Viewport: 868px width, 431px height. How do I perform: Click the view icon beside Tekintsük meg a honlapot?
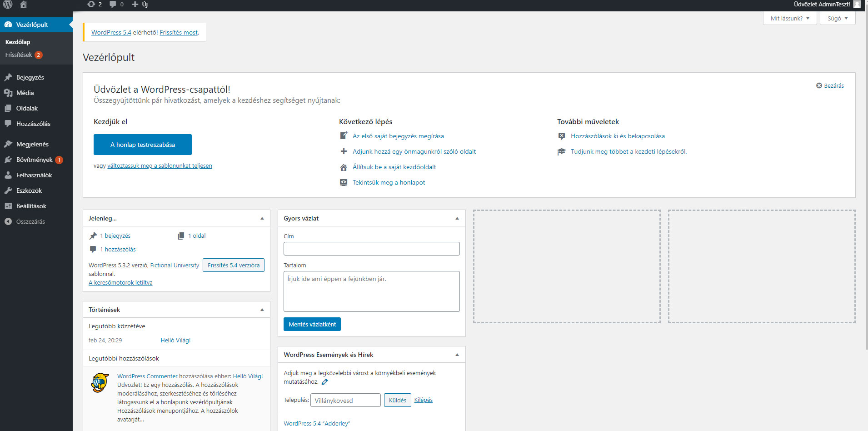coord(344,182)
